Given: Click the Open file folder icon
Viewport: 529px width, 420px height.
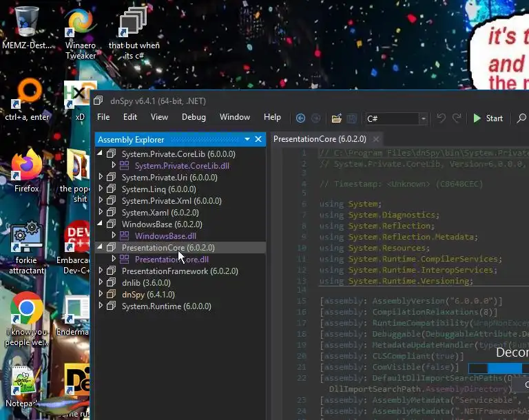Looking at the screenshot, I should 336,118.
